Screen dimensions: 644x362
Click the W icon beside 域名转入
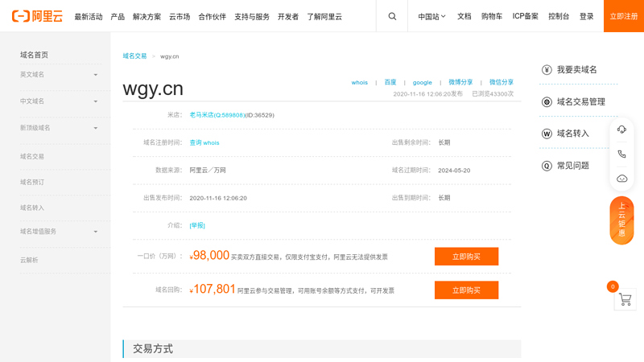pyautogui.click(x=547, y=134)
